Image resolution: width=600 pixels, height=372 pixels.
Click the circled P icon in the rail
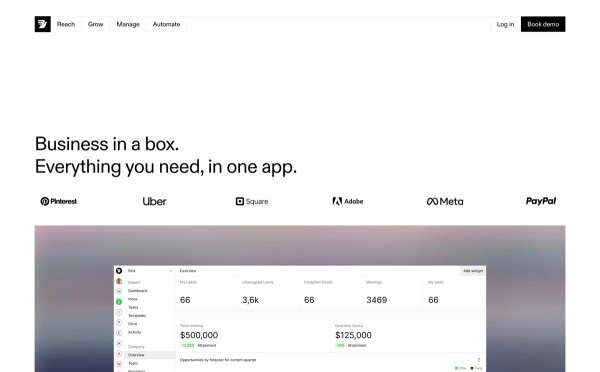(x=119, y=322)
